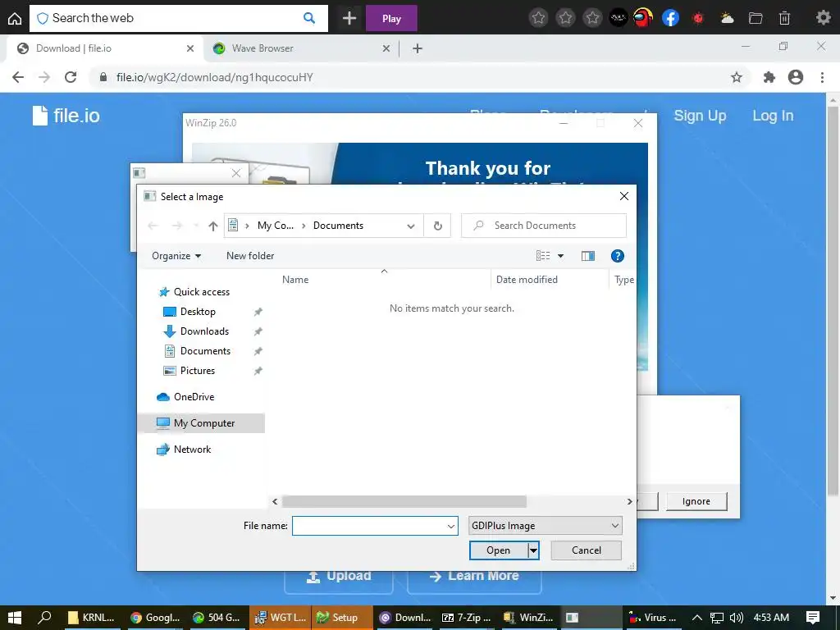Open the browser three-dot menu

coord(822,77)
